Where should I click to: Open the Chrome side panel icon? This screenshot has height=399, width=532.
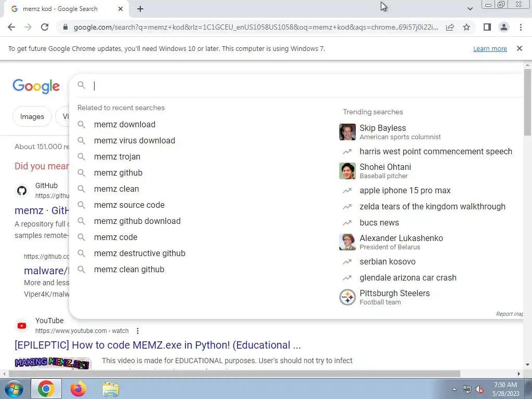pyautogui.click(x=487, y=27)
